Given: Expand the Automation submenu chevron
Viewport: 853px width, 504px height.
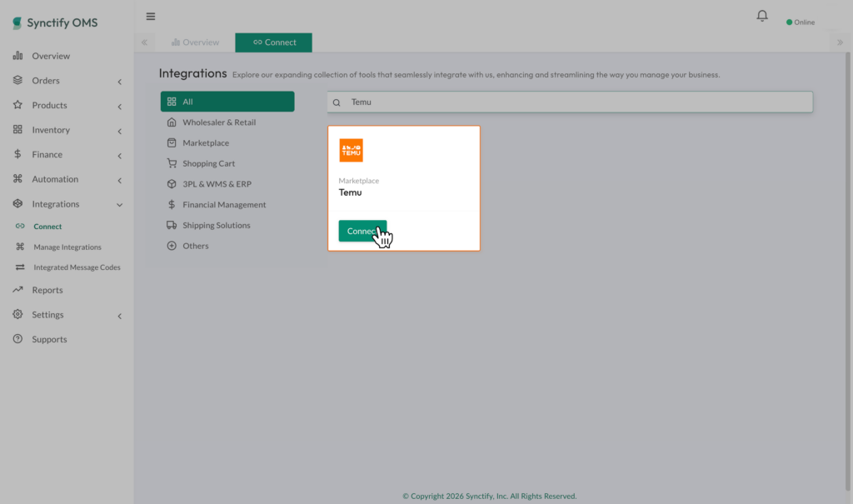Looking at the screenshot, I should 120,180.
